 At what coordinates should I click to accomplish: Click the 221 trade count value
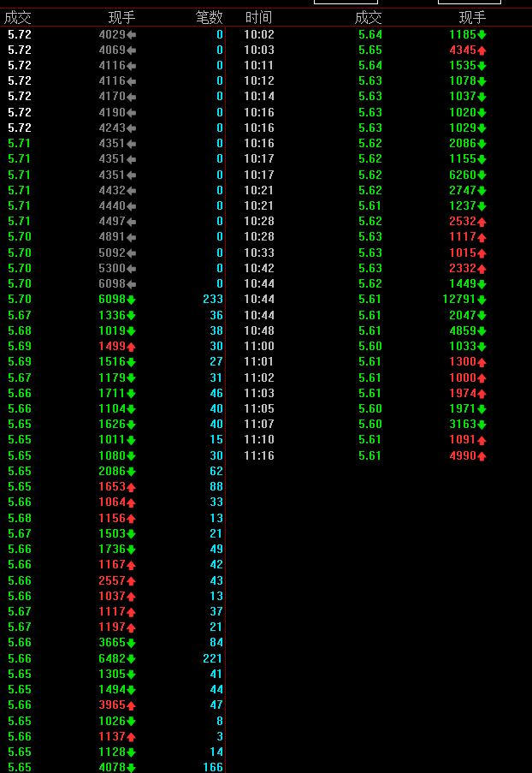[213, 658]
